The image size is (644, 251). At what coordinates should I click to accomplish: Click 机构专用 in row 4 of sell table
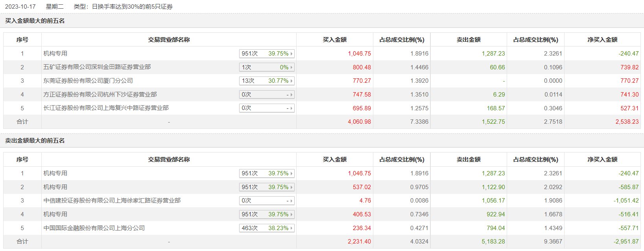point(55,214)
